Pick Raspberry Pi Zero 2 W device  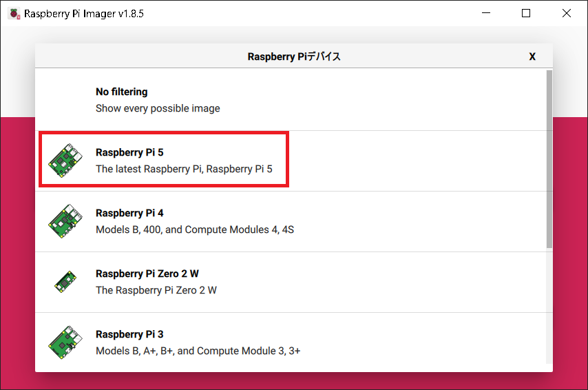pyautogui.click(x=291, y=282)
